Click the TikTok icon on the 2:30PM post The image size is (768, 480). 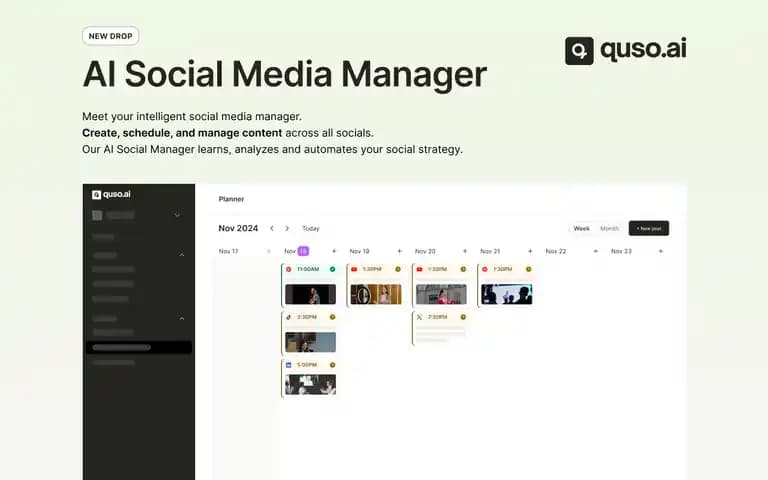pos(288,317)
